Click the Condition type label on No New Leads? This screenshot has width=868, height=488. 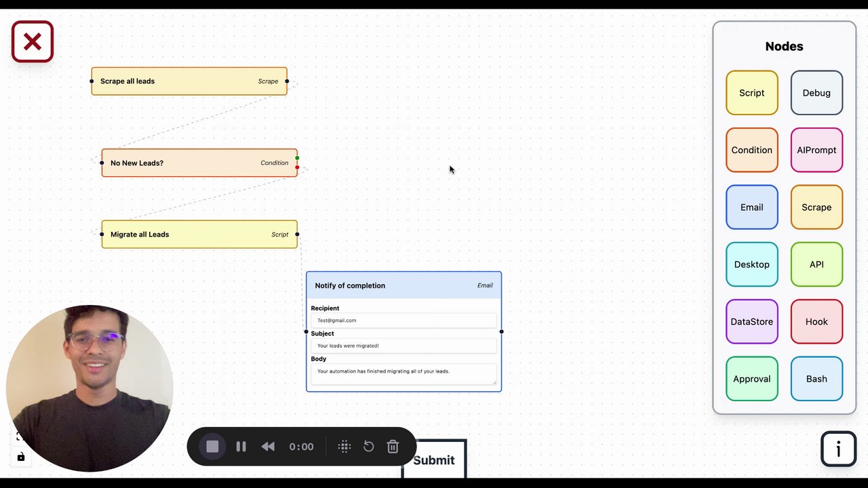pyautogui.click(x=275, y=163)
